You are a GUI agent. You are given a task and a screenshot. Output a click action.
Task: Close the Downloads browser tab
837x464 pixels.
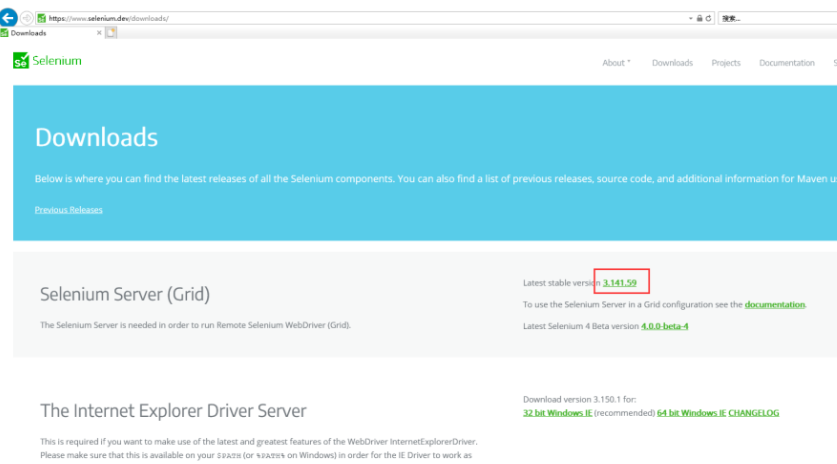(x=99, y=33)
